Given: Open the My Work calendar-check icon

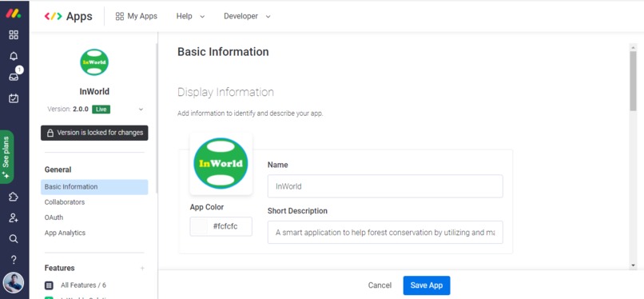Looking at the screenshot, I should (14, 98).
